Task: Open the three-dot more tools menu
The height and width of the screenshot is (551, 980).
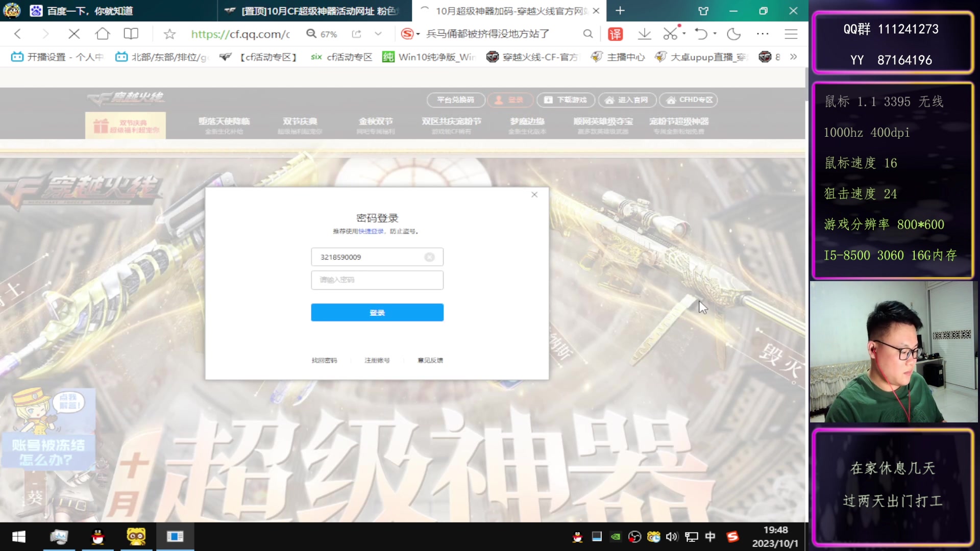Action: point(763,34)
